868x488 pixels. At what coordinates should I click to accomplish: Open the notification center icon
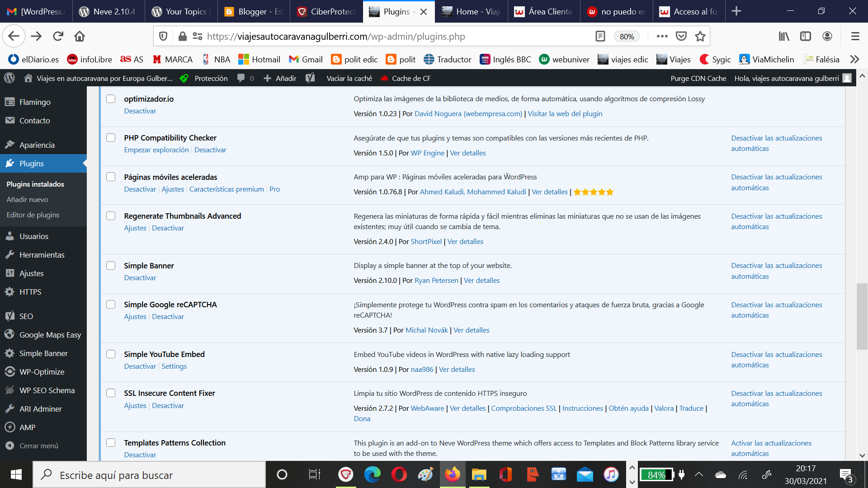pyautogui.click(x=846, y=474)
